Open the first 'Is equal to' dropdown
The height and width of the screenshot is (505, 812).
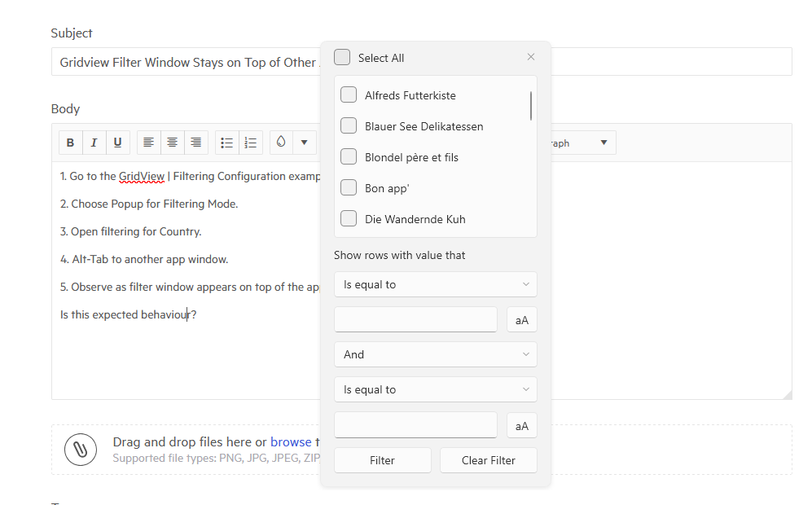(x=436, y=284)
